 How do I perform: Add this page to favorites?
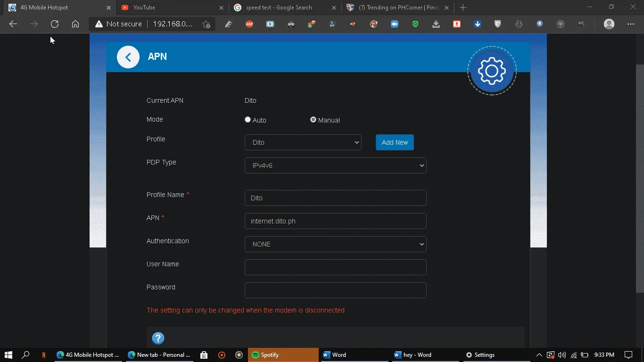(206, 24)
